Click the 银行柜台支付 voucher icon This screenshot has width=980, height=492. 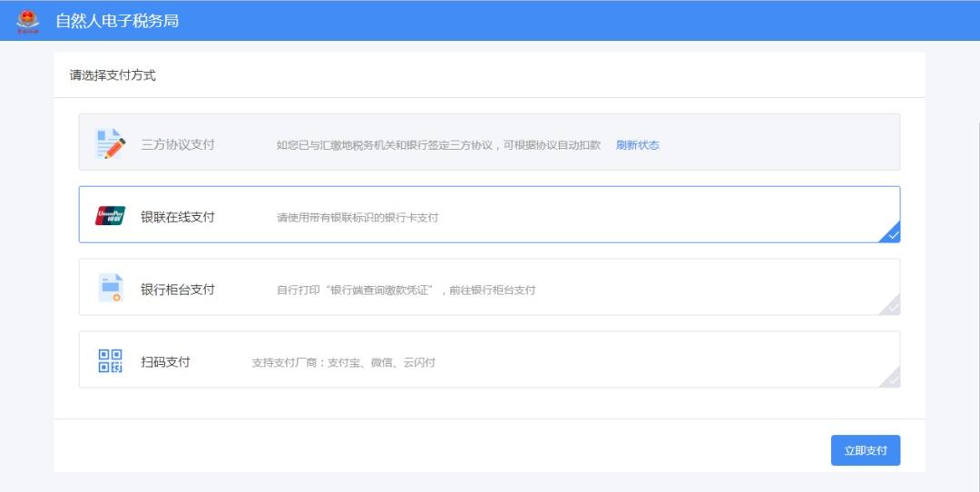[x=111, y=288]
